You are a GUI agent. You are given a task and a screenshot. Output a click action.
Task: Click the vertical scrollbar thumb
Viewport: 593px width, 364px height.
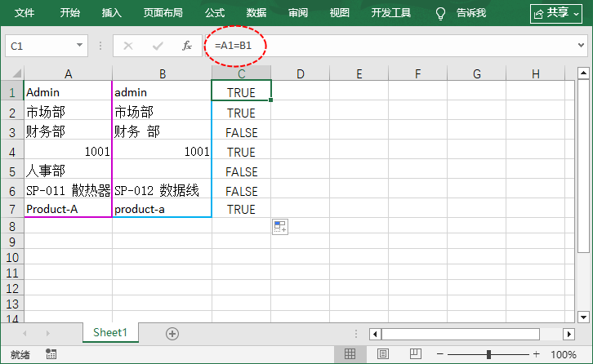(x=583, y=166)
